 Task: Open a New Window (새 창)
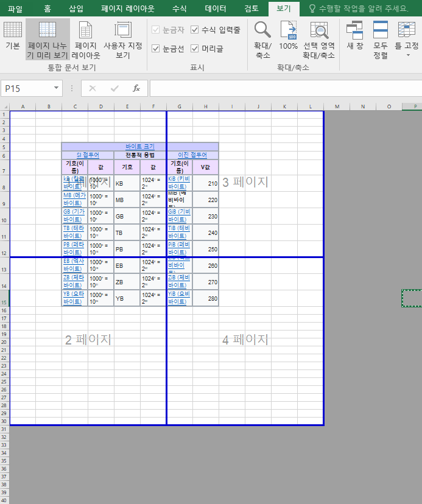click(355, 36)
